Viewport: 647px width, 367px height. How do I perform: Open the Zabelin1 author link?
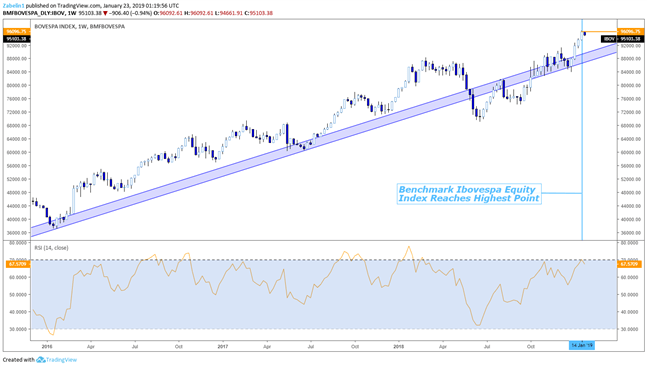pos(13,6)
